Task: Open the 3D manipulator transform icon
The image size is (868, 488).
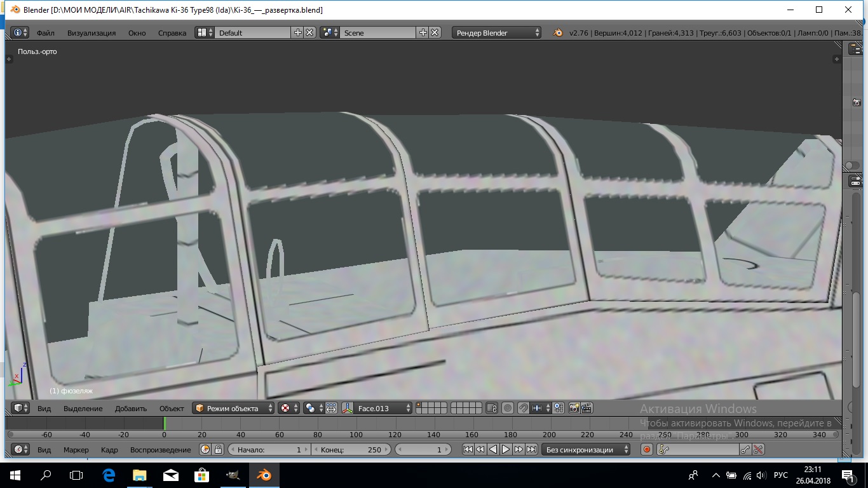Action: (348, 408)
